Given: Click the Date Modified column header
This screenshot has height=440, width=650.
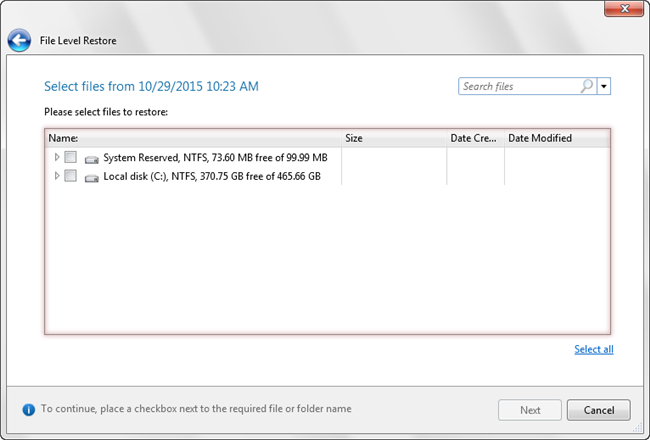Looking at the screenshot, I should point(555,138).
